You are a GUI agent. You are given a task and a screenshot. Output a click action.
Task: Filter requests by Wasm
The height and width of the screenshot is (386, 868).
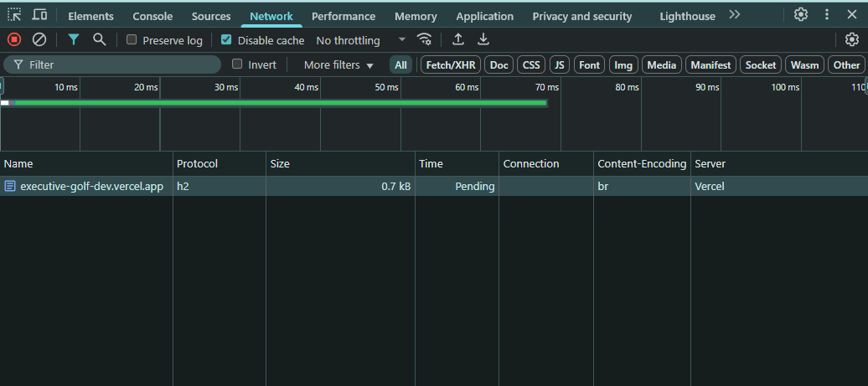805,64
